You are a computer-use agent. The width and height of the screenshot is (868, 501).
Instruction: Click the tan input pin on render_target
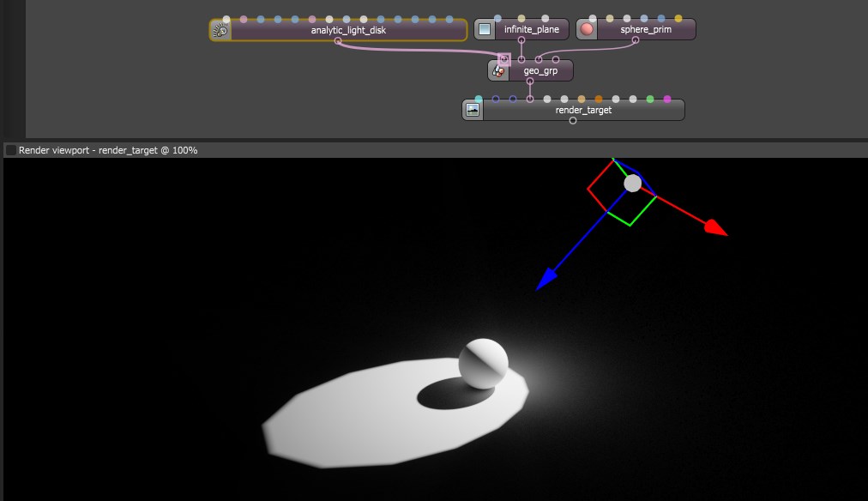(582, 100)
